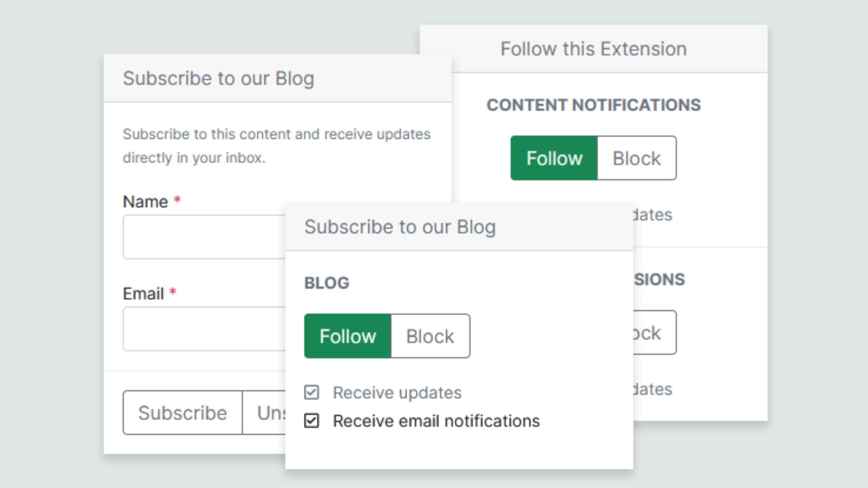Click the Subscribe button
The height and width of the screenshot is (488, 868).
pos(183,413)
